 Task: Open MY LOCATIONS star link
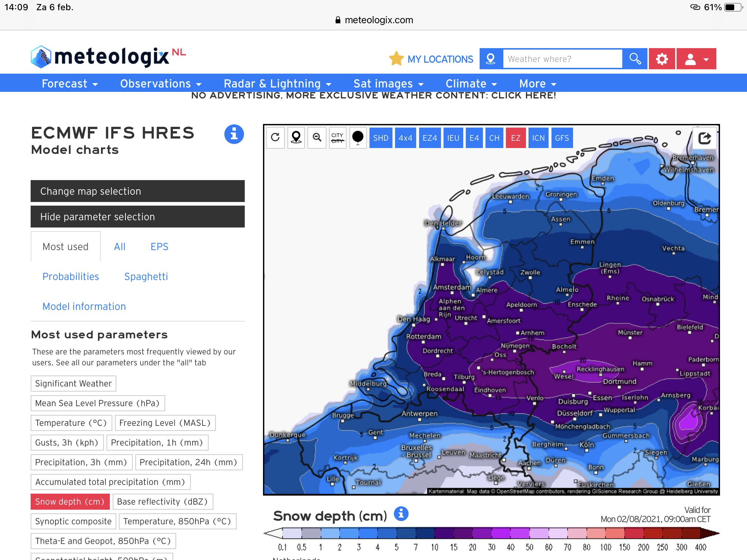coord(431,59)
